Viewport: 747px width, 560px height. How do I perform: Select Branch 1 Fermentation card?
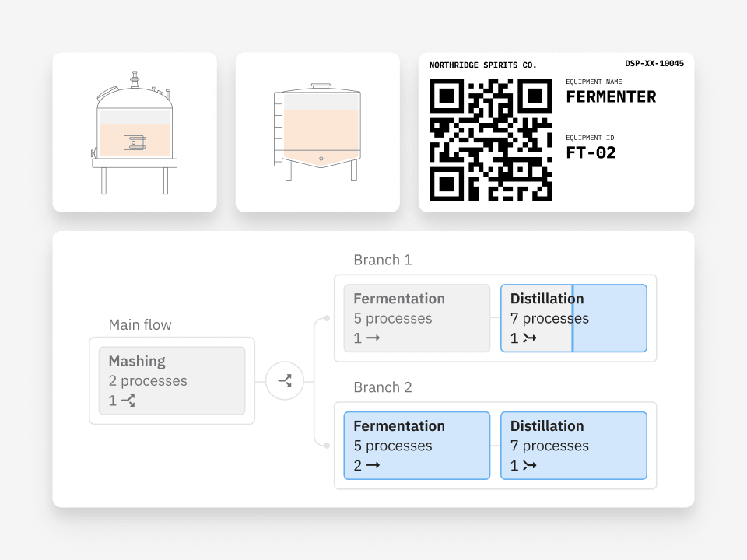pyautogui.click(x=417, y=318)
